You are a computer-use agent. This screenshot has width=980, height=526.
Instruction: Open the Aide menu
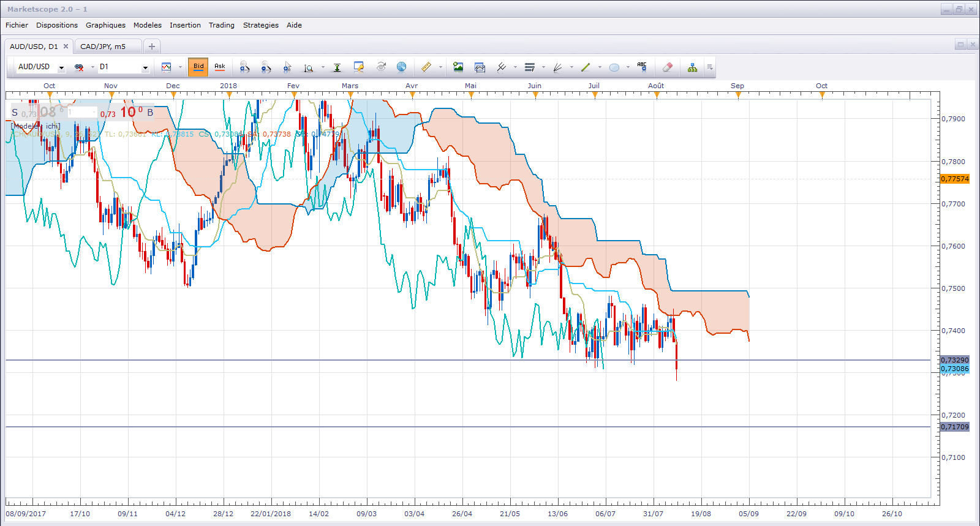294,25
